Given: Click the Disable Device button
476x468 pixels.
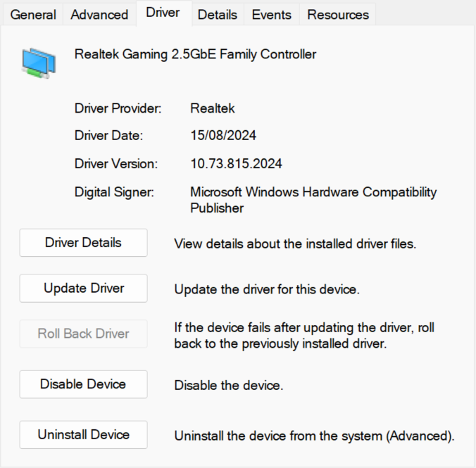Looking at the screenshot, I should 83,384.
